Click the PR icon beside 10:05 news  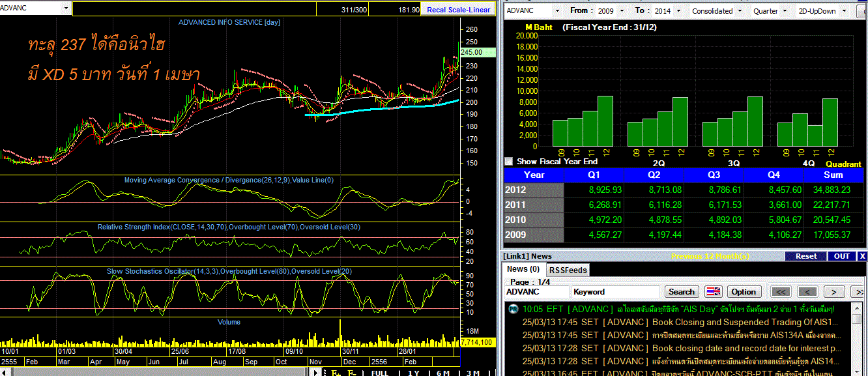[512, 309]
